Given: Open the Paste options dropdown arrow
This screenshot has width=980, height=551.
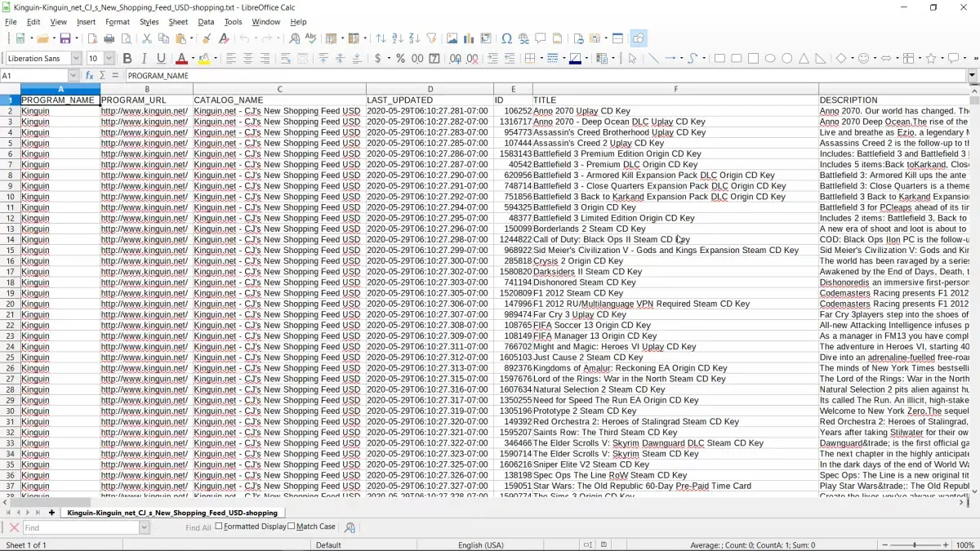Looking at the screenshot, I should [190, 38].
